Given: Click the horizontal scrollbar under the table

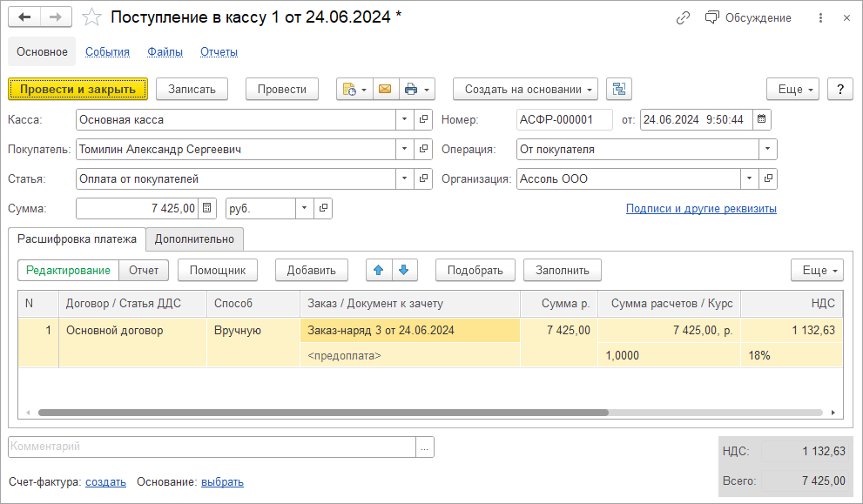Looking at the screenshot, I should (x=322, y=413).
